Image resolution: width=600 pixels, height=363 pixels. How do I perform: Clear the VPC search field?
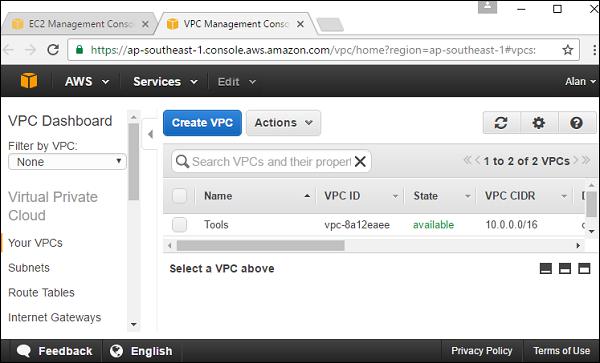point(360,161)
